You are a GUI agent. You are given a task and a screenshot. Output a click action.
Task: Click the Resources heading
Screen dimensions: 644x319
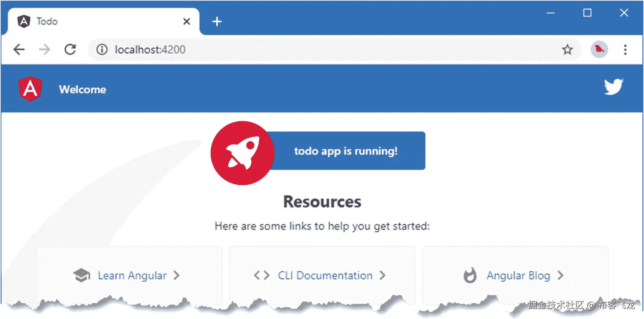tap(322, 202)
